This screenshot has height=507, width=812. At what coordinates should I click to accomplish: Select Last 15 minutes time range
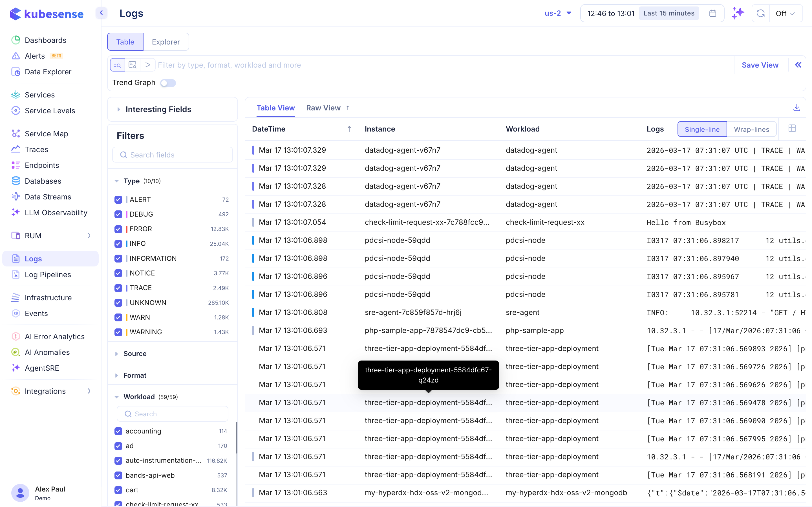pos(668,13)
